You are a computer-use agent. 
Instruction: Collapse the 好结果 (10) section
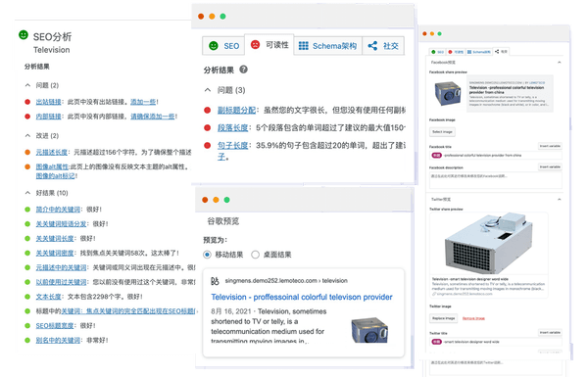point(27,193)
